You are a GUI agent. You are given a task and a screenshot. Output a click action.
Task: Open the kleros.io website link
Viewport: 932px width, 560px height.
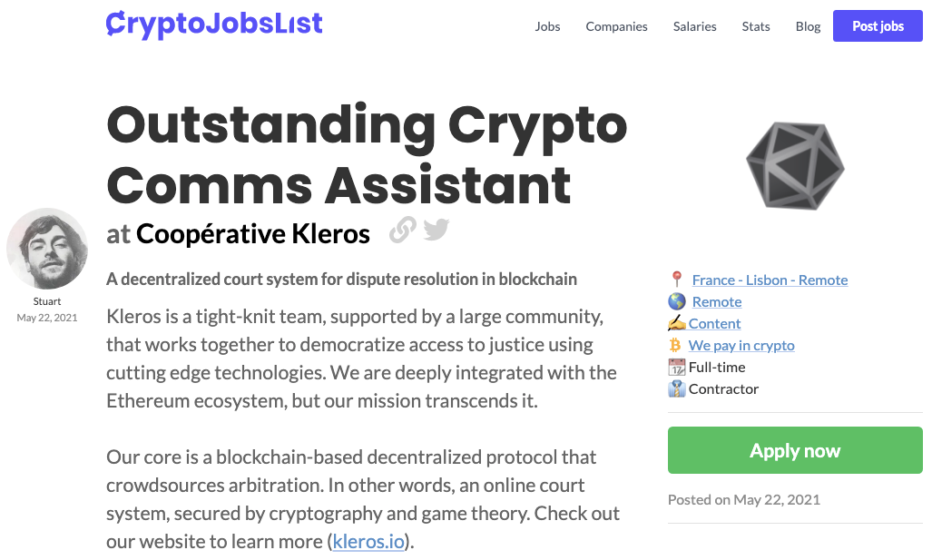[368, 541]
